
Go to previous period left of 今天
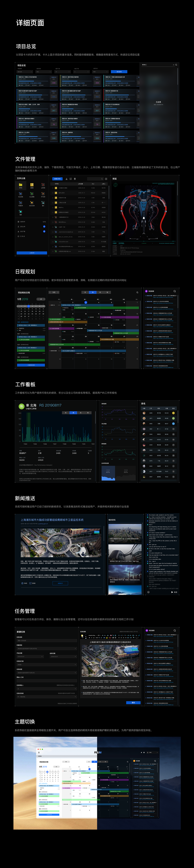point(50,292)
